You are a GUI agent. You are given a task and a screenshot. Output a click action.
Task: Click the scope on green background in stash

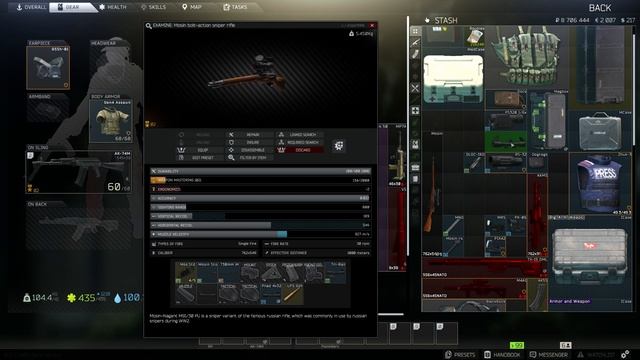tap(505, 142)
